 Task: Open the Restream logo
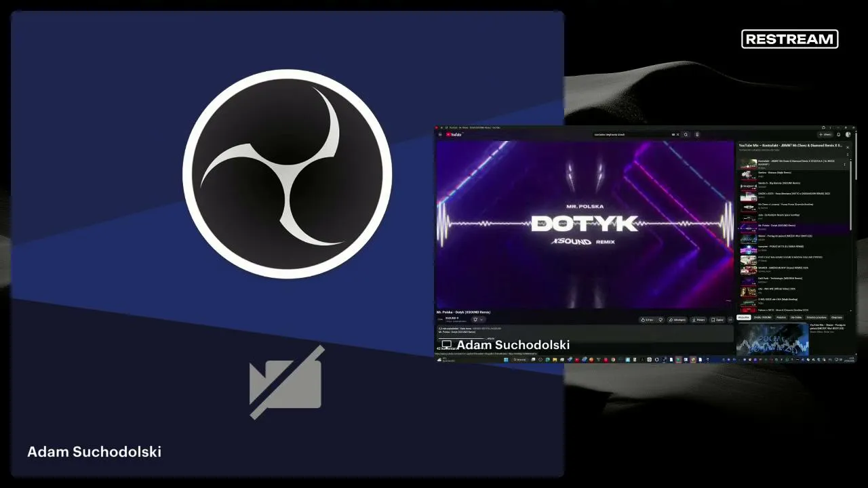790,39
